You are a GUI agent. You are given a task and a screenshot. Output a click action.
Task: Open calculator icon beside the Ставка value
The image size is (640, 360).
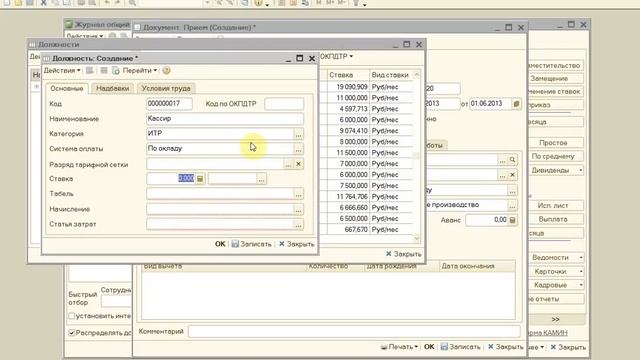coord(200,179)
